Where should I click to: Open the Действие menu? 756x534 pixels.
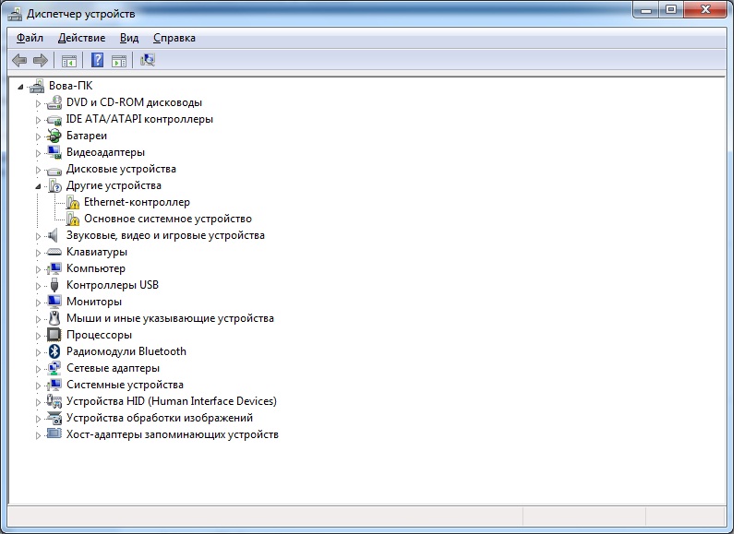(81, 38)
